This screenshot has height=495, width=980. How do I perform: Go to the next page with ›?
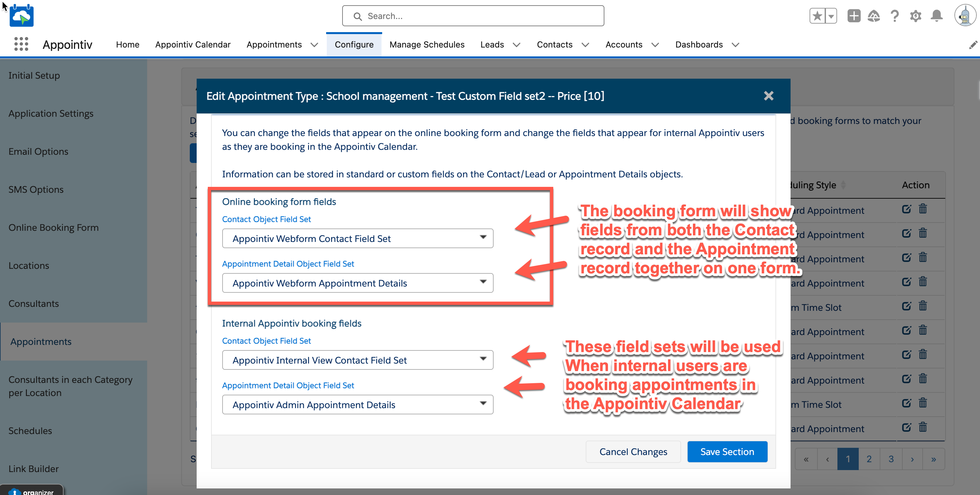coord(912,459)
